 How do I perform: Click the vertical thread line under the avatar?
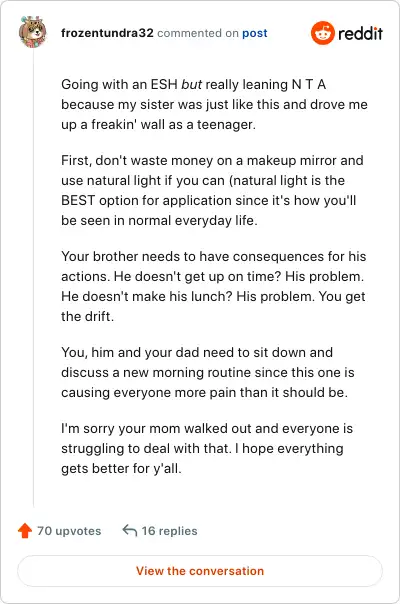pyautogui.click(x=34, y=277)
